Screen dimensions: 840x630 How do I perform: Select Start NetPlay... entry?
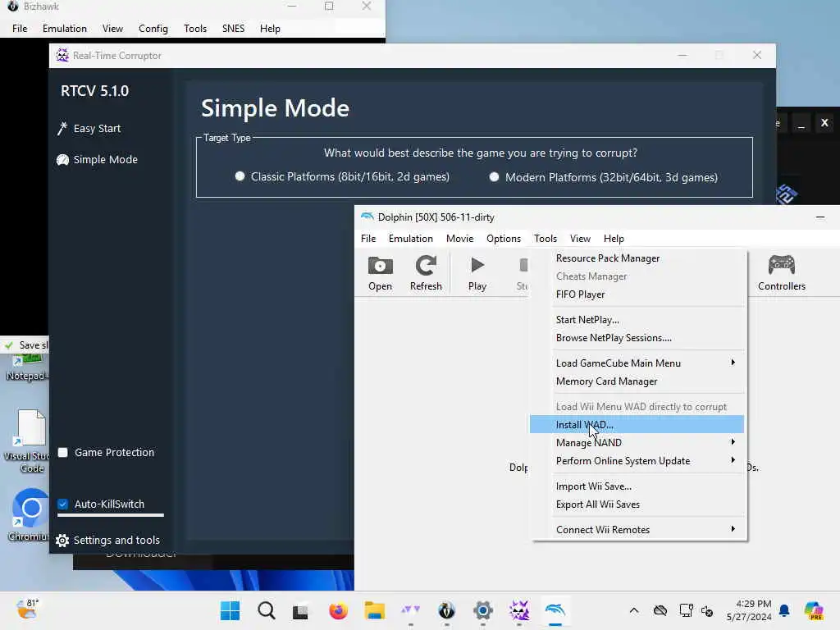pos(637,320)
